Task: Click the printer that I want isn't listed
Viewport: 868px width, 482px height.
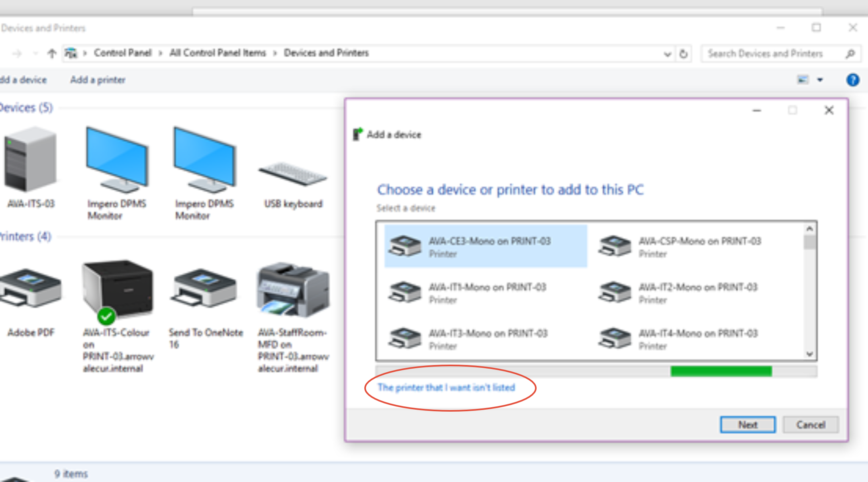Action: click(446, 388)
